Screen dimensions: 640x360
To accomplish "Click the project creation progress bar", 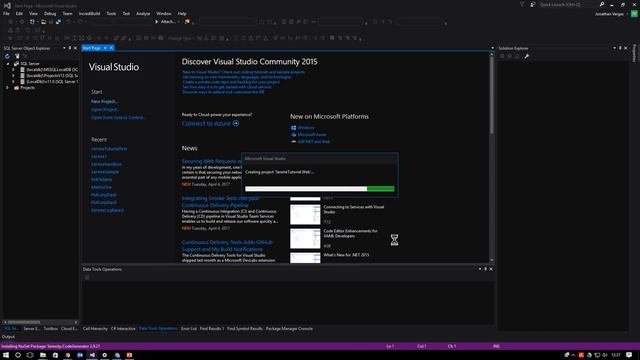I will (320, 189).
